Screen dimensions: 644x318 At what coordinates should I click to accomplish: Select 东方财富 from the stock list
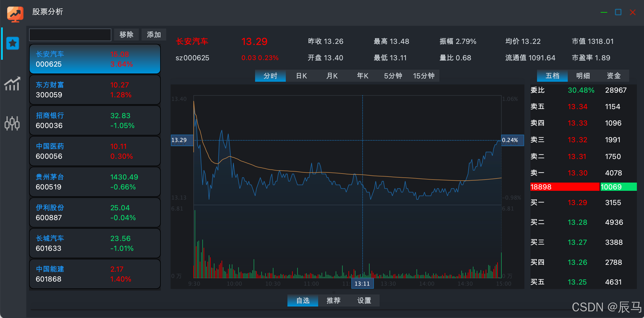click(x=95, y=89)
